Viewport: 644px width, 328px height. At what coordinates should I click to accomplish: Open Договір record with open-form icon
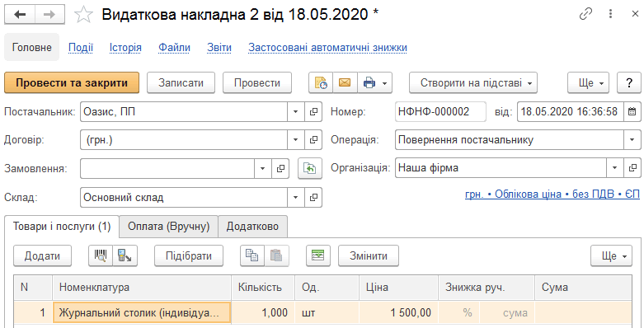[313, 140]
